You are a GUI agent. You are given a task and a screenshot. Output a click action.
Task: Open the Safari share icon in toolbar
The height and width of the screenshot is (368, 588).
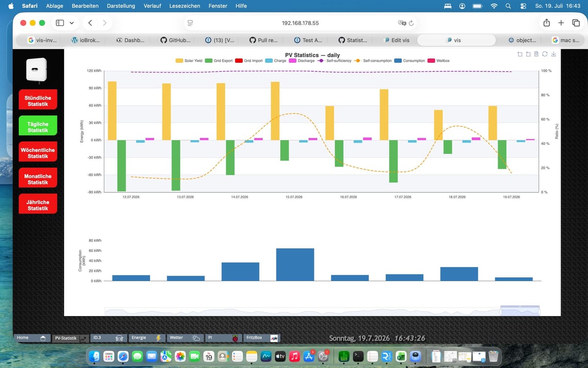[546, 23]
